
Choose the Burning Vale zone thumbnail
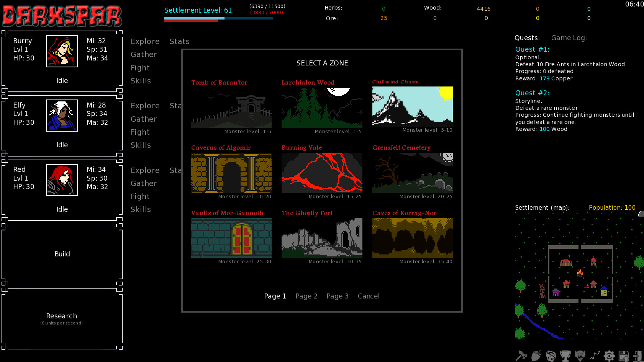pyautogui.click(x=322, y=173)
